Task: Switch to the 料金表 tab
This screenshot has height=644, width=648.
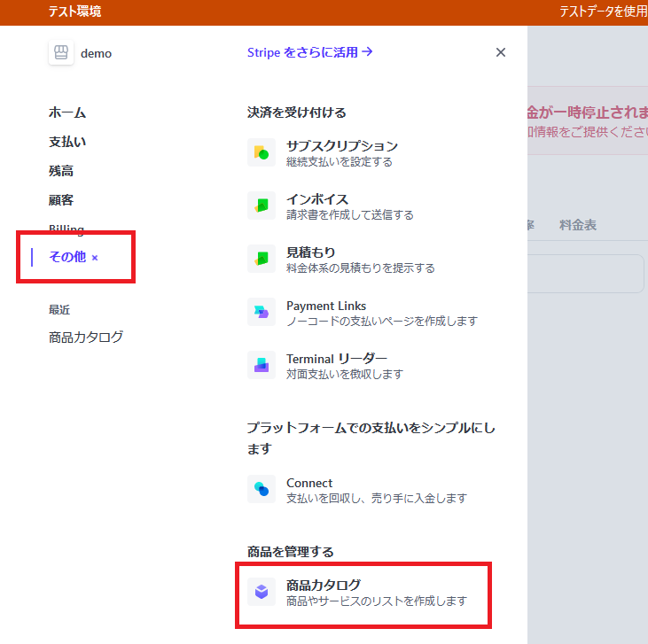Action: click(577, 225)
